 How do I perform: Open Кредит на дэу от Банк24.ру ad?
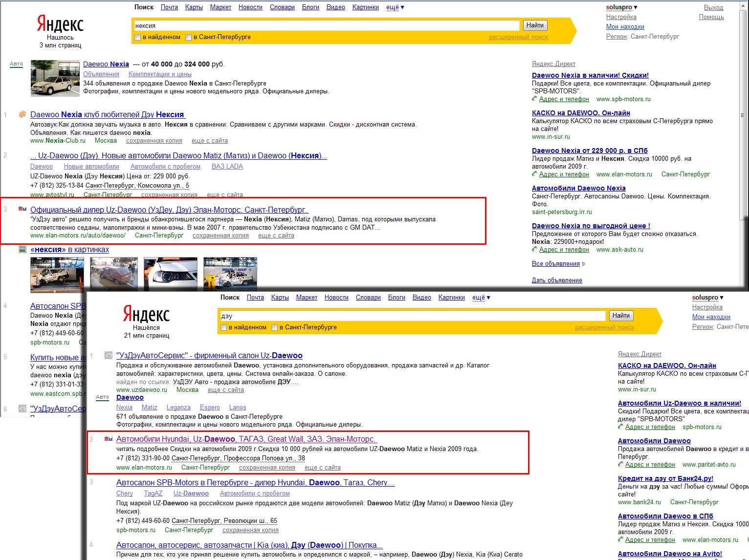tap(665, 479)
